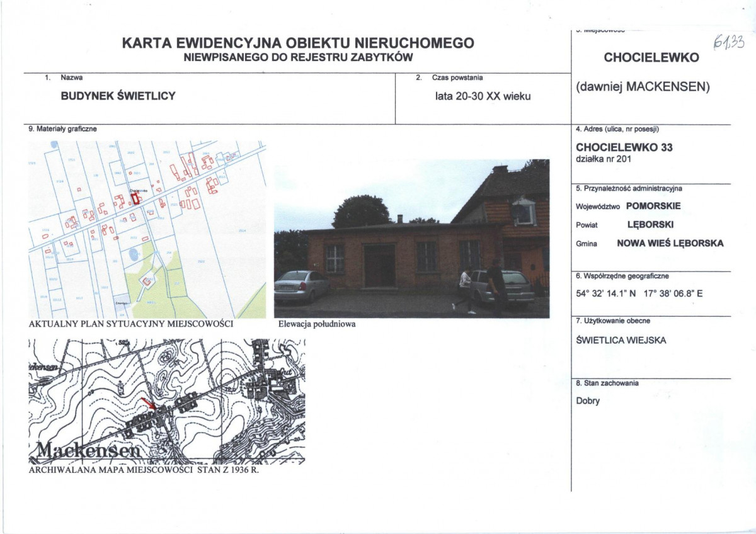The height and width of the screenshot is (534, 756).
Task: Select the caption 'Elewacja południowa'
Action: [317, 325]
